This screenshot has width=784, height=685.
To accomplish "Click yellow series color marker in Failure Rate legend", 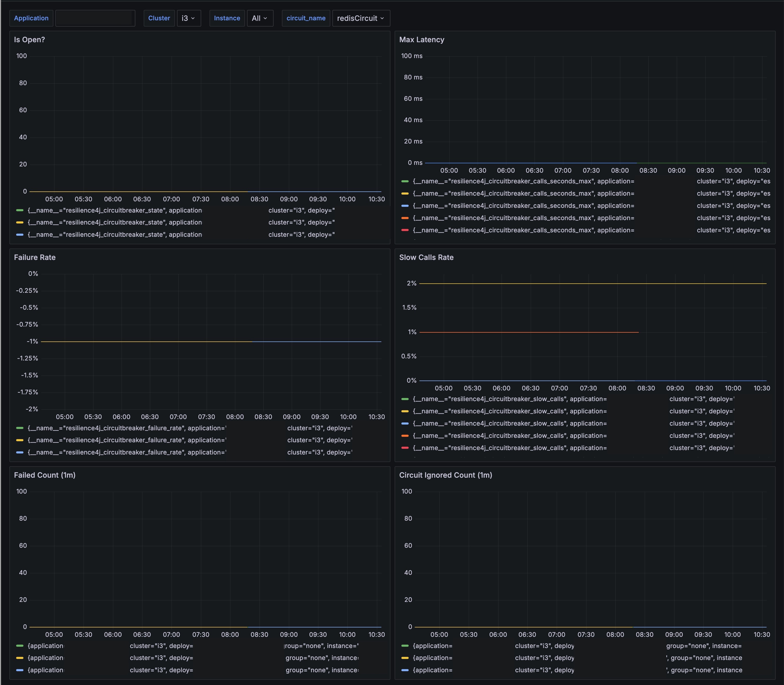I will click(20, 440).
